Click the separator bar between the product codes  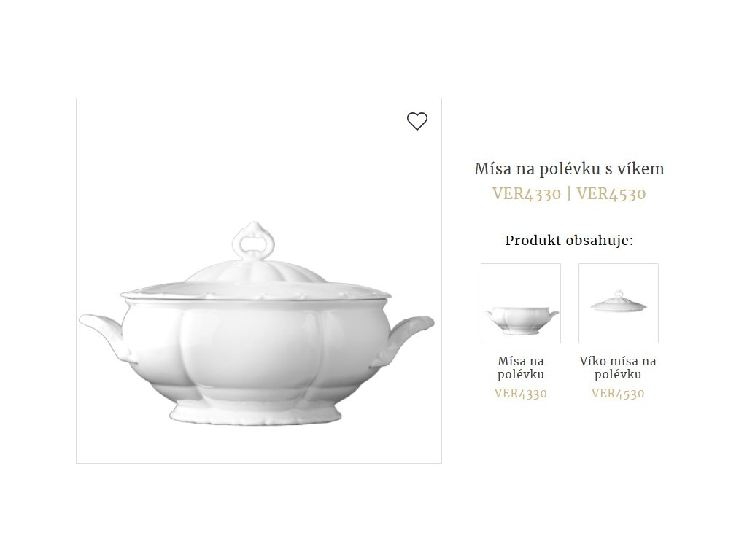(569, 194)
